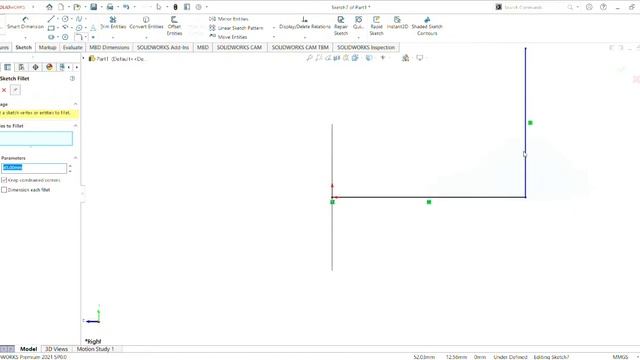Open the Line tool dropdown arrow
640x360 pixels.
(x=58, y=19)
